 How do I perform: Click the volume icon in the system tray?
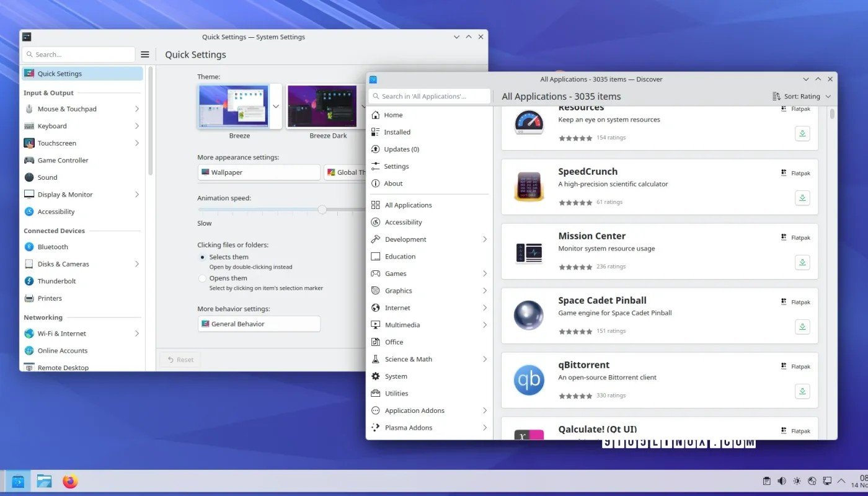pos(781,480)
